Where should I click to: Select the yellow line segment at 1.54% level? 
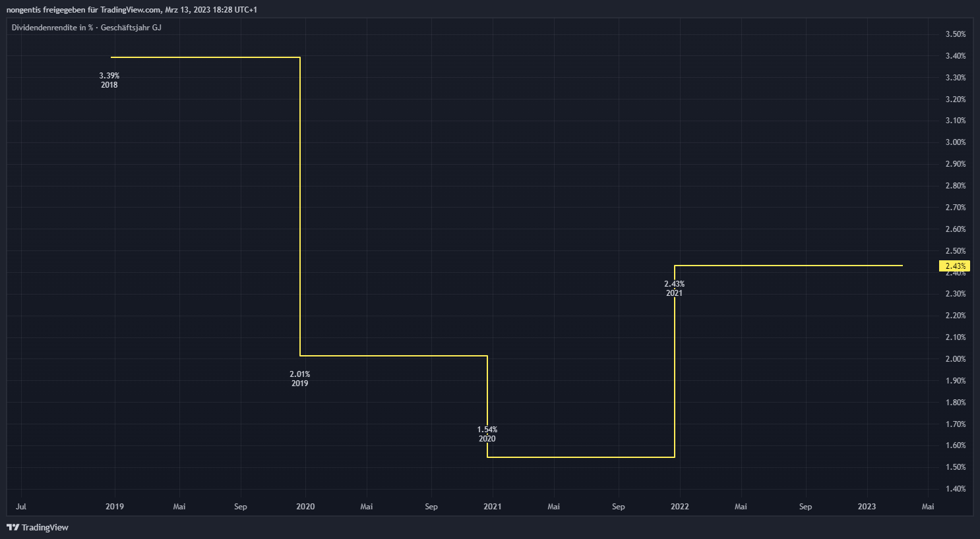tap(580, 457)
